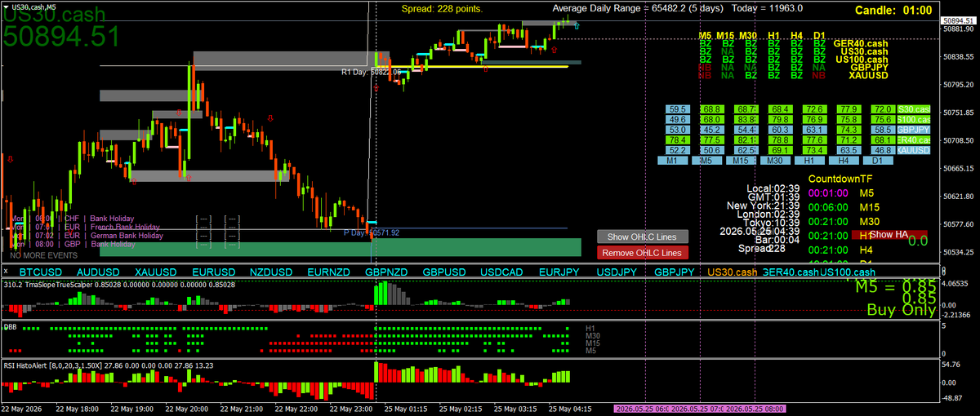Select EURUSD in the symbol bar
Image resolution: width=980 pixels, height=416 pixels.
click(215, 272)
